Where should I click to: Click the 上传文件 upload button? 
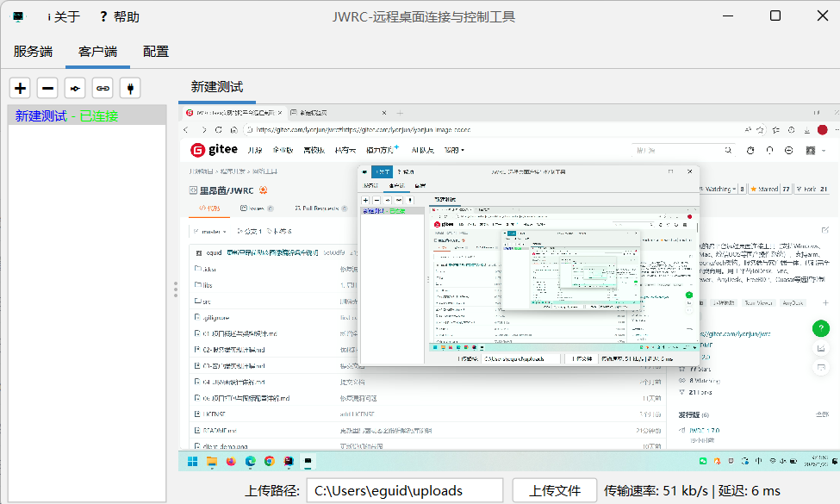(554, 489)
